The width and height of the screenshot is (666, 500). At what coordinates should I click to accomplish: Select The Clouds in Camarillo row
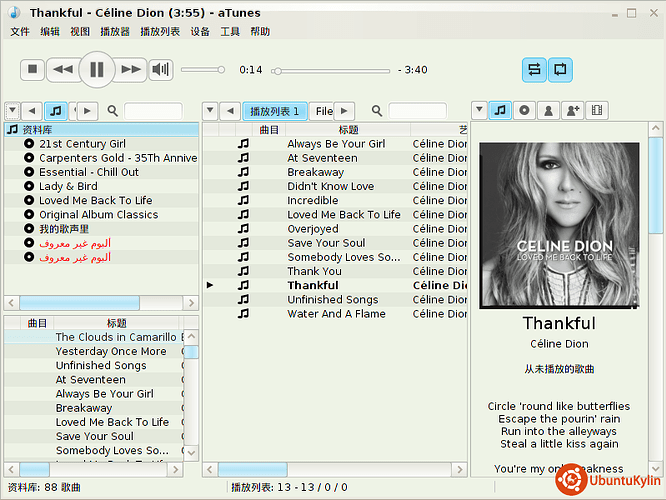94,337
